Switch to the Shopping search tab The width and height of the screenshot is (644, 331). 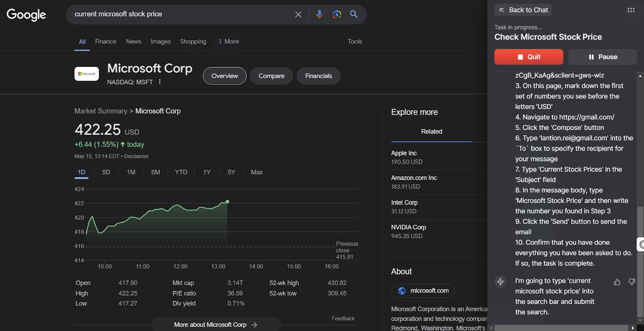(x=193, y=41)
